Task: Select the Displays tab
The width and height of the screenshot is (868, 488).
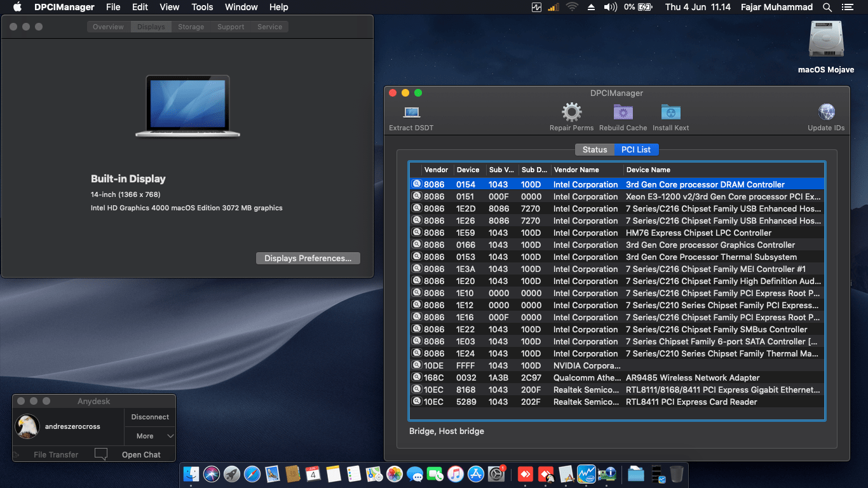Action: coord(151,27)
